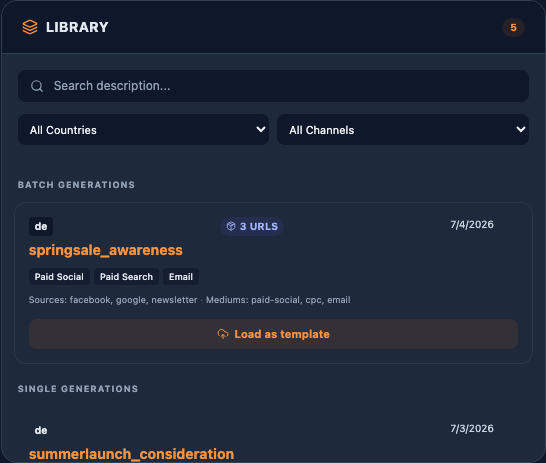Click the Single Generations heading
The height and width of the screenshot is (463, 546).
click(x=78, y=389)
